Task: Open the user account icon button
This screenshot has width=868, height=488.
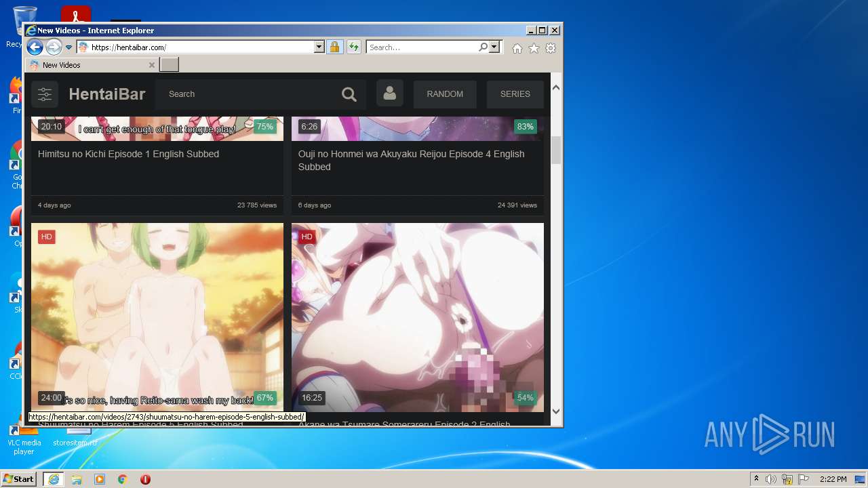Action: point(390,94)
